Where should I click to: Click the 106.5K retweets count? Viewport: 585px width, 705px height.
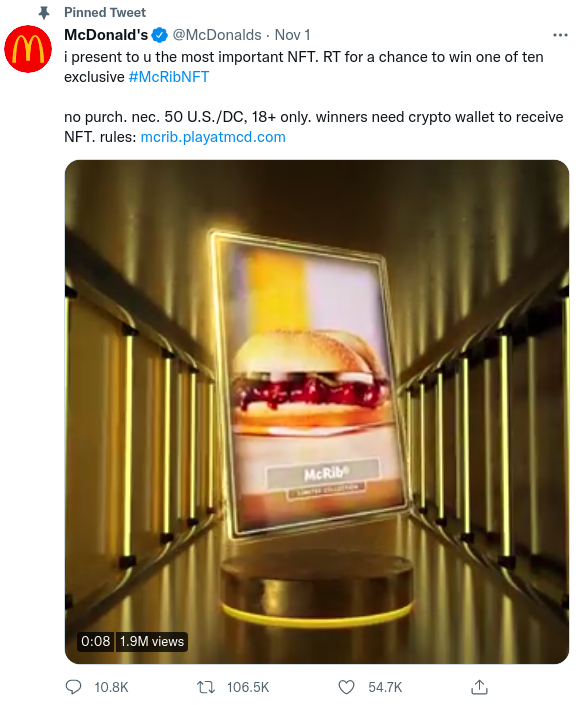coord(248,687)
